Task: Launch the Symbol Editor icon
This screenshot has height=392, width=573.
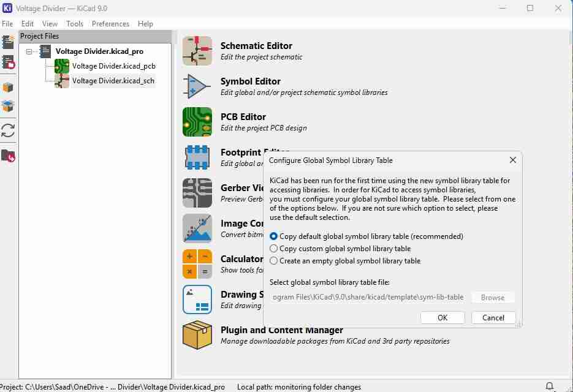Action: pyautogui.click(x=197, y=86)
